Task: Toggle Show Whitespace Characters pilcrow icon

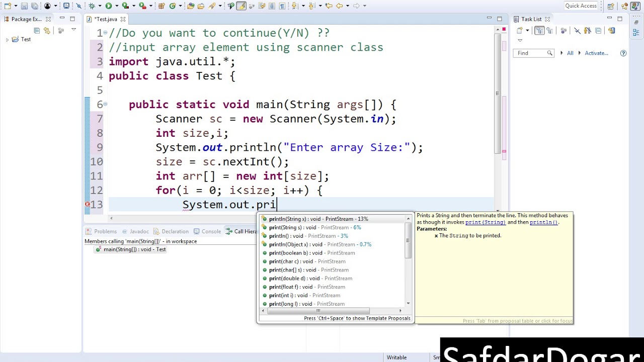Action: pyautogui.click(x=282, y=6)
